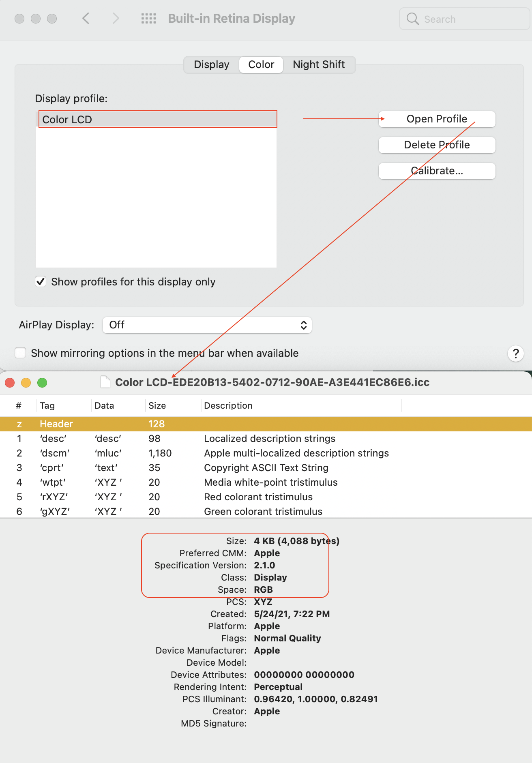This screenshot has width=532, height=763.
Task: Zoom the Color LCD profile window
Action: [x=42, y=383]
